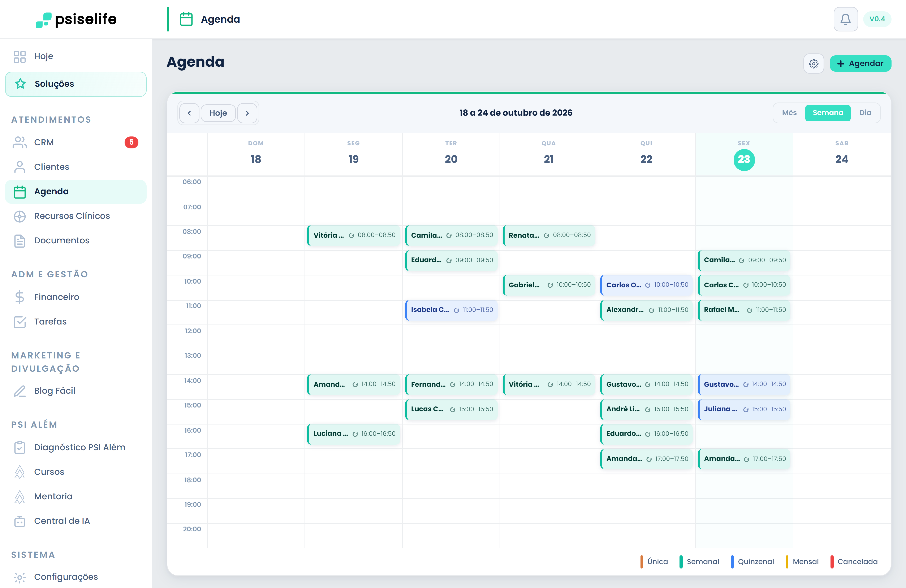Select the Agenda menu item
The image size is (906, 588).
[x=76, y=191]
